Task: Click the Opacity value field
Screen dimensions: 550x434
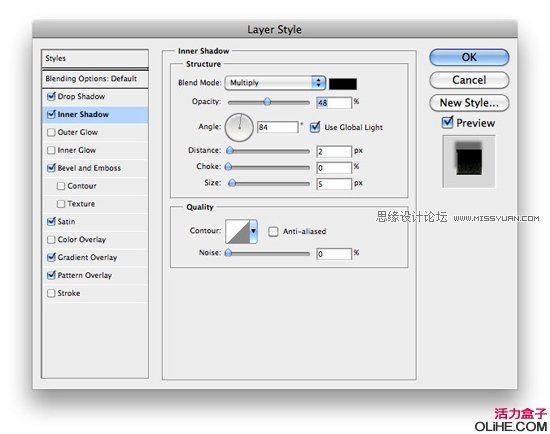Action: [x=334, y=102]
